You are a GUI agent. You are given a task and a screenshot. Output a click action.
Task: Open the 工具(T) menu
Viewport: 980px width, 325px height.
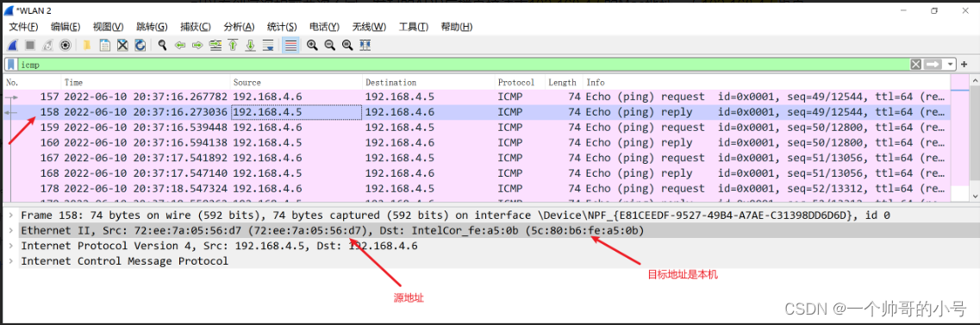click(x=414, y=27)
